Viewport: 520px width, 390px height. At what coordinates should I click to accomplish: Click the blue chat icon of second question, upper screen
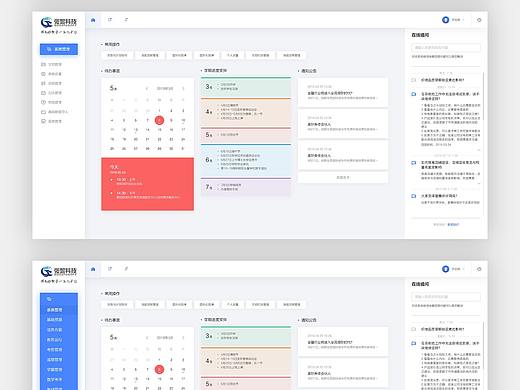coord(414,94)
